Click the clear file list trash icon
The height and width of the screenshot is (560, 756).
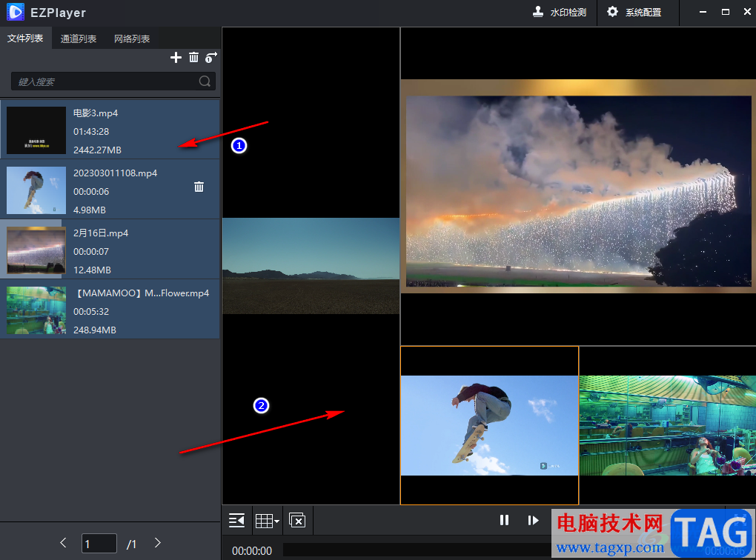click(194, 58)
